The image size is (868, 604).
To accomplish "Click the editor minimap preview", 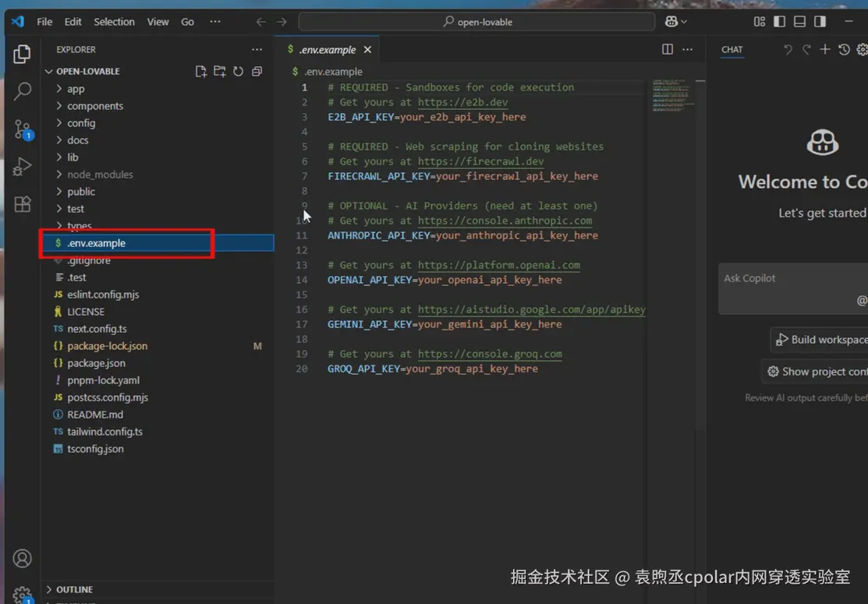I will coord(672,96).
